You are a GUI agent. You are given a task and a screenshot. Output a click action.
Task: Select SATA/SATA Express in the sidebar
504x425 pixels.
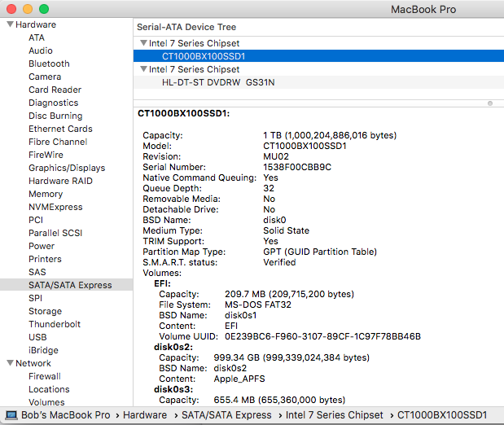click(66, 285)
